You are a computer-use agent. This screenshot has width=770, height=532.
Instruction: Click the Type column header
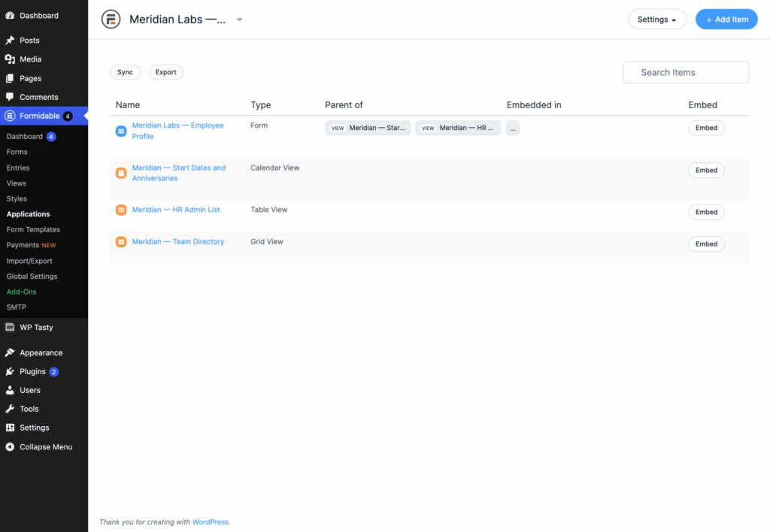point(261,105)
